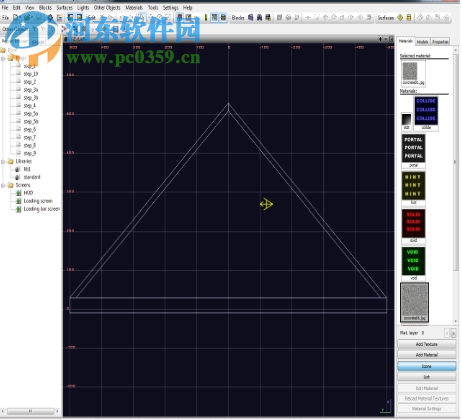Viewport: 462px width, 420px height.
Task: Collapse the Libraries tree folder
Action: pyautogui.click(x=3, y=161)
